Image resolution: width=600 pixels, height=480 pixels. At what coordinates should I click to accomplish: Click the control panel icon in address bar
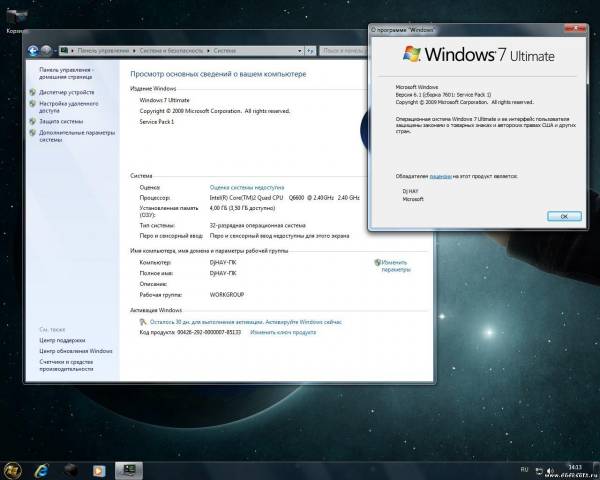click(64, 51)
